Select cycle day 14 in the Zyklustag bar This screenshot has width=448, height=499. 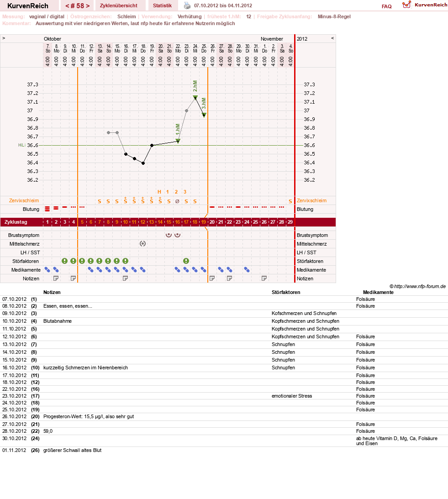pos(160,222)
